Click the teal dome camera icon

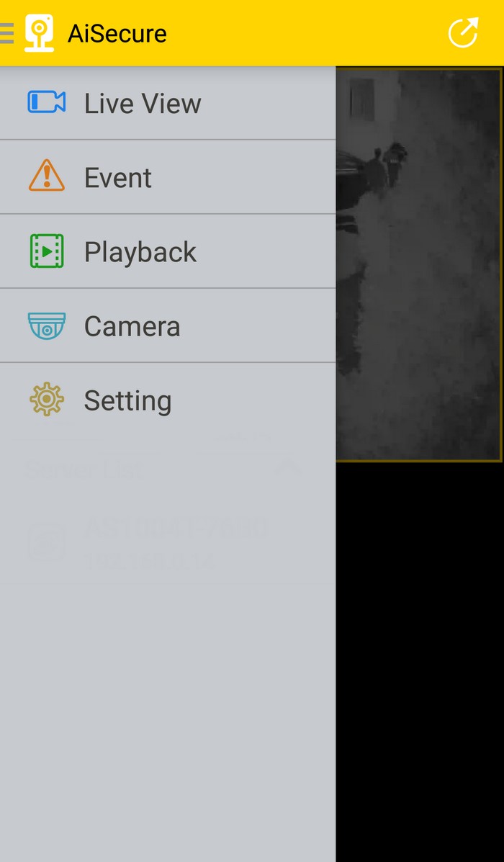tap(47, 326)
